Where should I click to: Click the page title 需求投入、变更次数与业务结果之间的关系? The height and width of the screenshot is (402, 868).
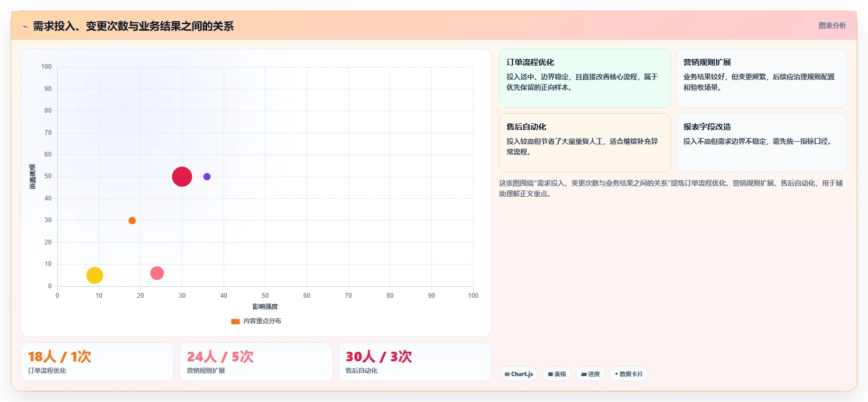133,26
